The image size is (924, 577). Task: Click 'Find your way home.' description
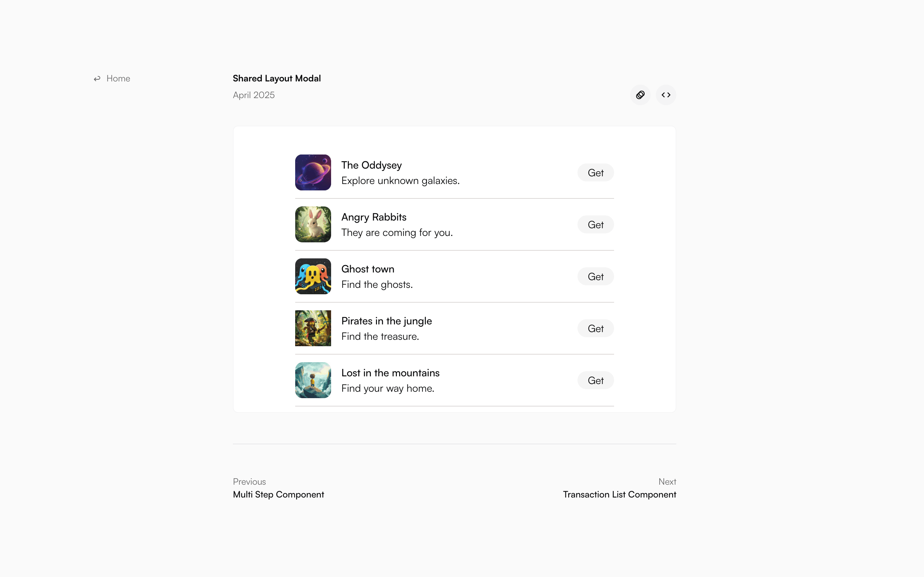click(x=388, y=389)
